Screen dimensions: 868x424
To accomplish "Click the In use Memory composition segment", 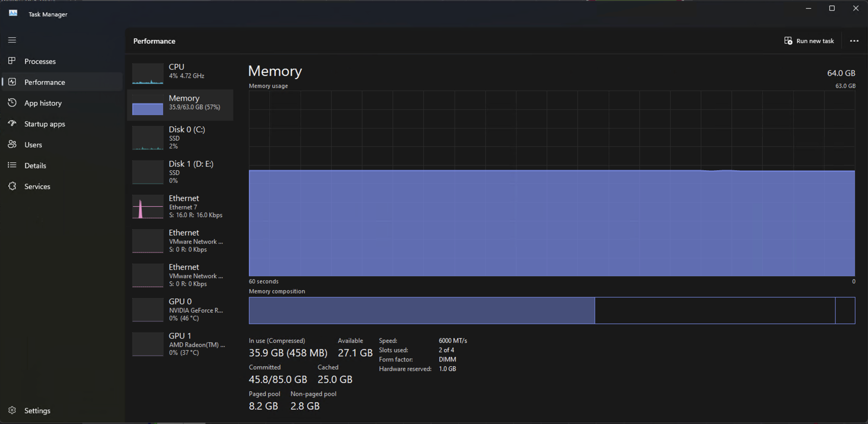I will (421, 310).
